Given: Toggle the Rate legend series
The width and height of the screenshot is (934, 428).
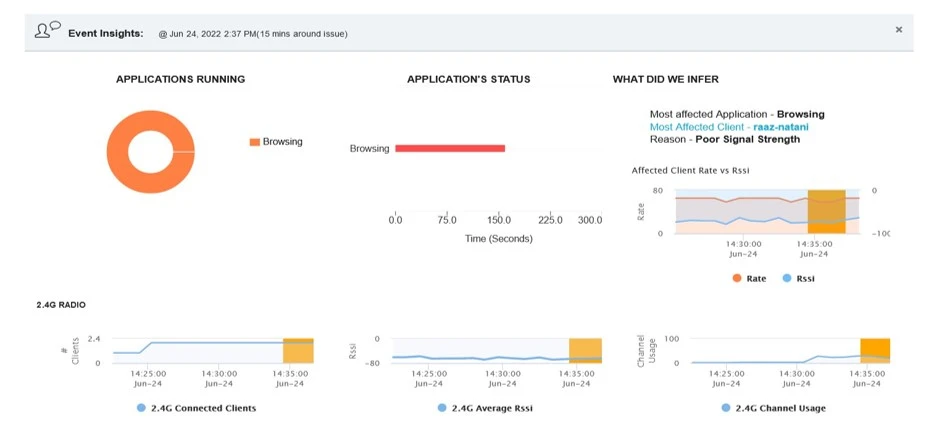Looking at the screenshot, I should [748, 278].
